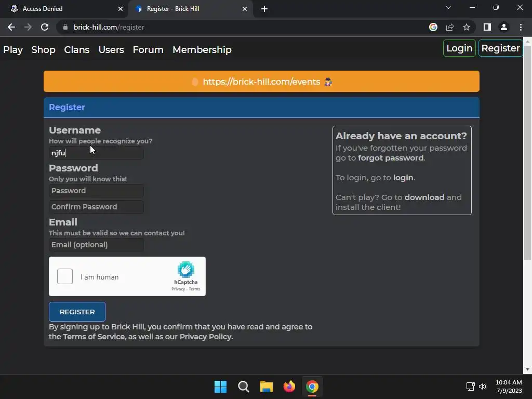Click the Register button in header
This screenshot has width=532, height=399.
tap(500, 48)
